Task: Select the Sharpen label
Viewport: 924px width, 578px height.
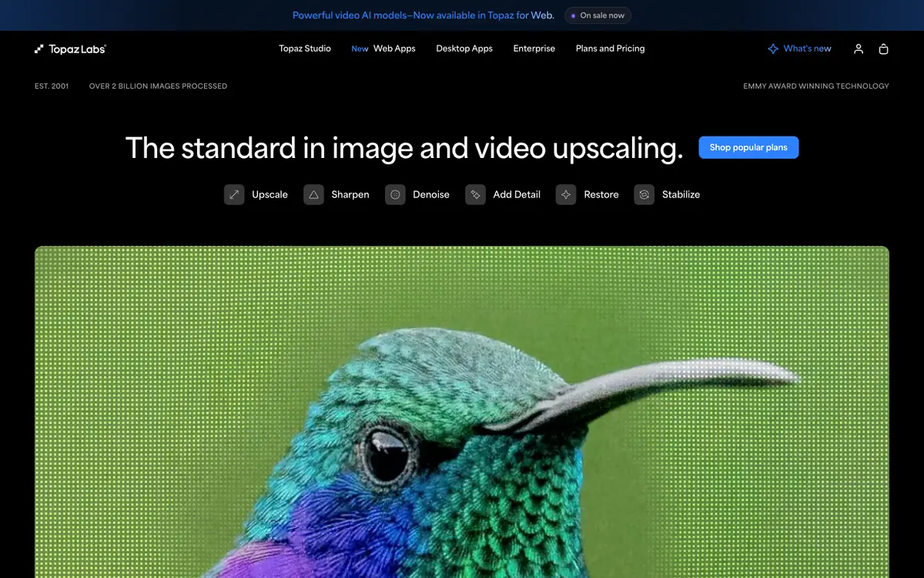Action: pos(350,195)
